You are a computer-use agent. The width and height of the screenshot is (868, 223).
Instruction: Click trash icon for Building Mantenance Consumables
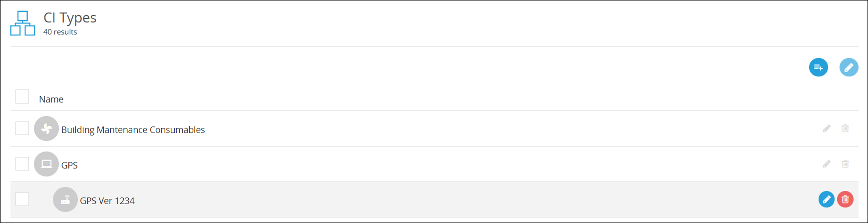click(x=846, y=128)
